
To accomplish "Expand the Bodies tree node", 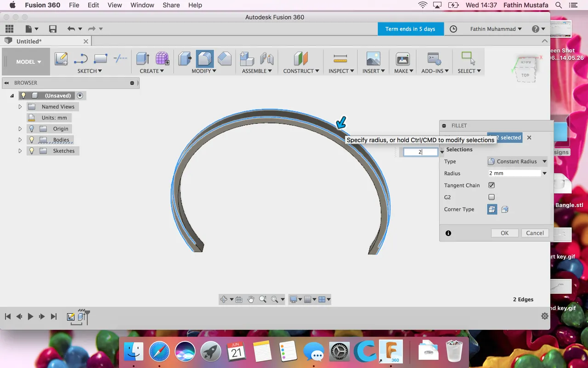I will 20,140.
